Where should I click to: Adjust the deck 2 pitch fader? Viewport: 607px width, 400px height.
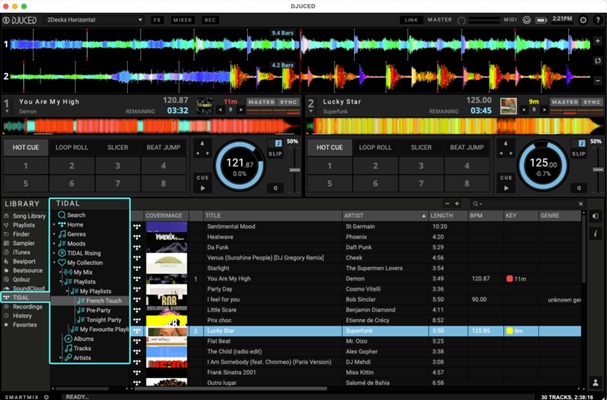(598, 169)
